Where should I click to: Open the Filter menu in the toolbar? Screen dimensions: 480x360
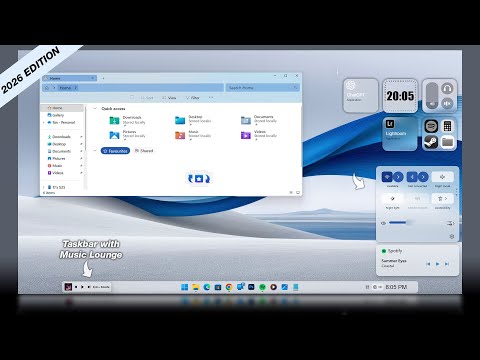(x=192, y=98)
